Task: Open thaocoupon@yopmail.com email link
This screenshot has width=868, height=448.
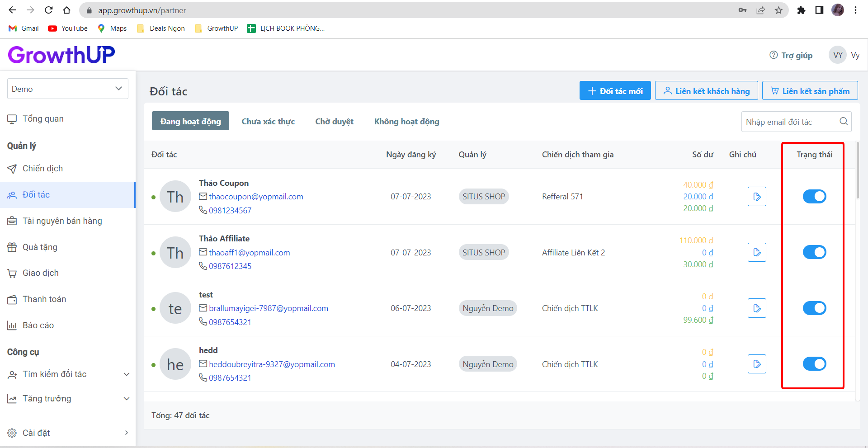Action: point(256,197)
